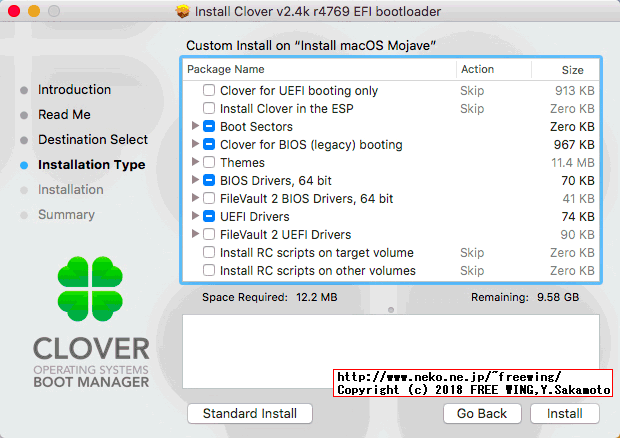The image size is (620, 438).
Task: Click Remaining 9.58 GB text
Action: [x=525, y=297]
